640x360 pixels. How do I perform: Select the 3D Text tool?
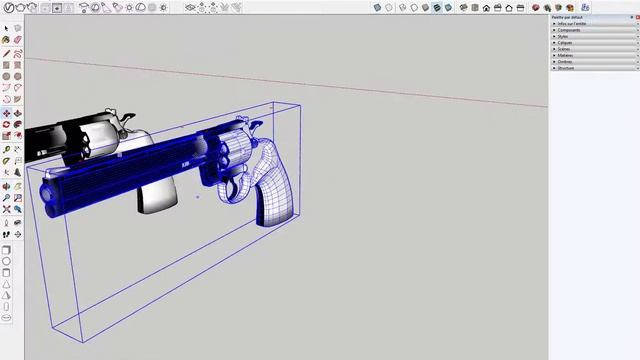(x=18, y=173)
